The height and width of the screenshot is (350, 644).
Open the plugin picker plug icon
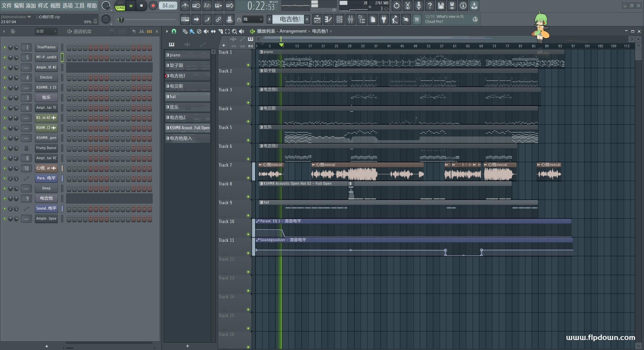point(384,19)
